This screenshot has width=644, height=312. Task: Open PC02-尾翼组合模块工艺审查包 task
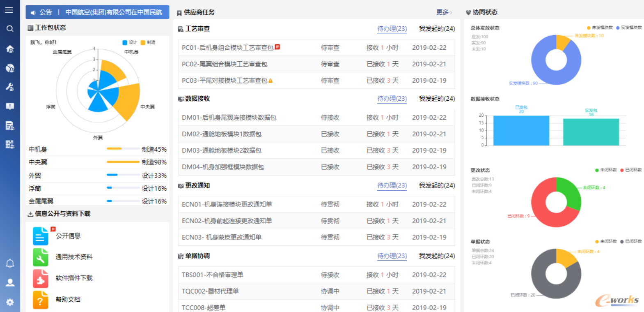(x=225, y=64)
